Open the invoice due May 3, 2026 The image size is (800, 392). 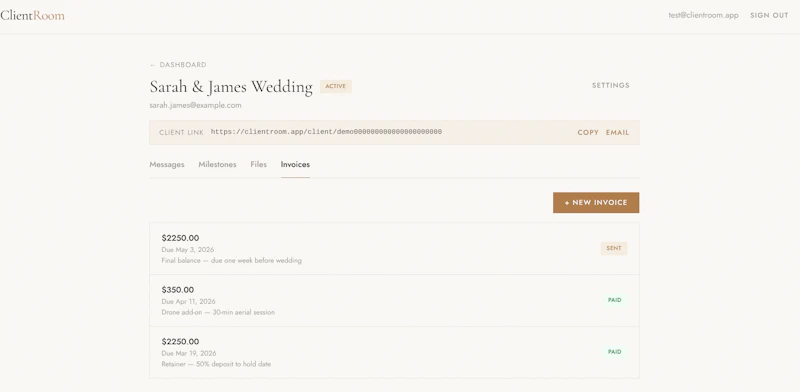coord(394,249)
